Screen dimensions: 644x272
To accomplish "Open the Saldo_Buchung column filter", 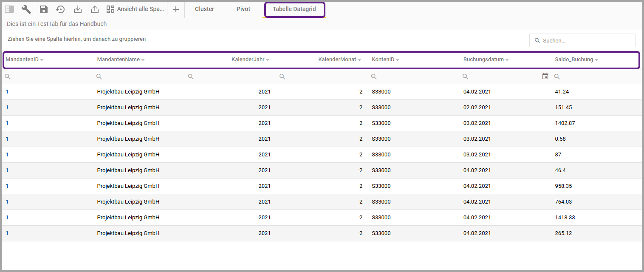I will [x=596, y=59].
